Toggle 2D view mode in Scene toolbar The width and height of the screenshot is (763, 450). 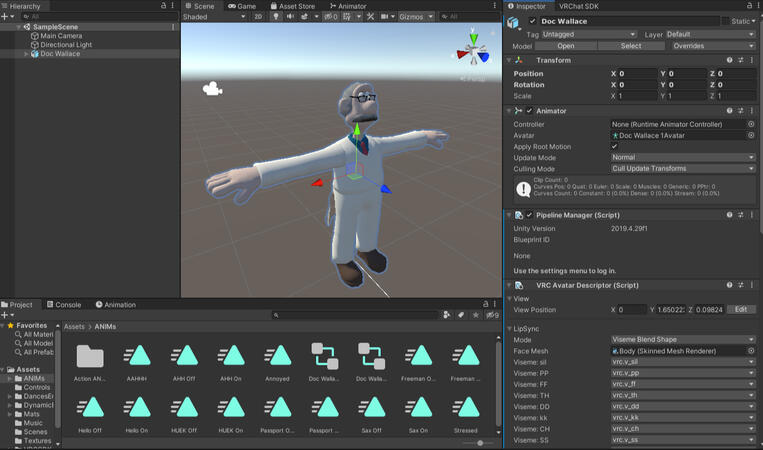tap(258, 17)
